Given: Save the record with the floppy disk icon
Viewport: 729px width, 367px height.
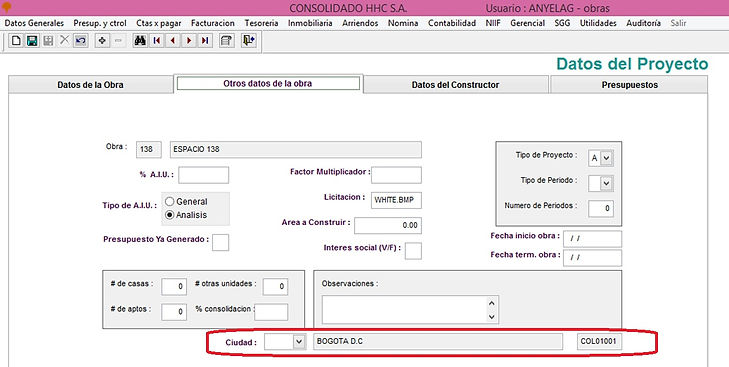Looking at the screenshot, I should [32, 40].
